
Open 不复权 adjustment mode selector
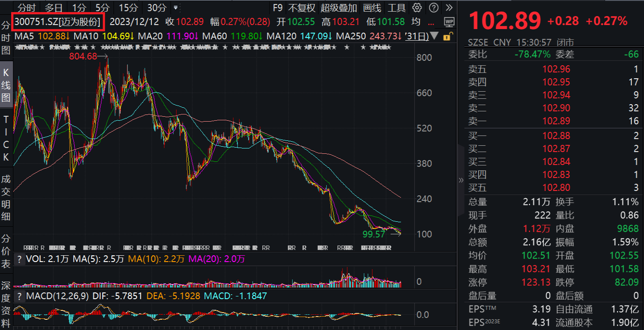coord(302,8)
